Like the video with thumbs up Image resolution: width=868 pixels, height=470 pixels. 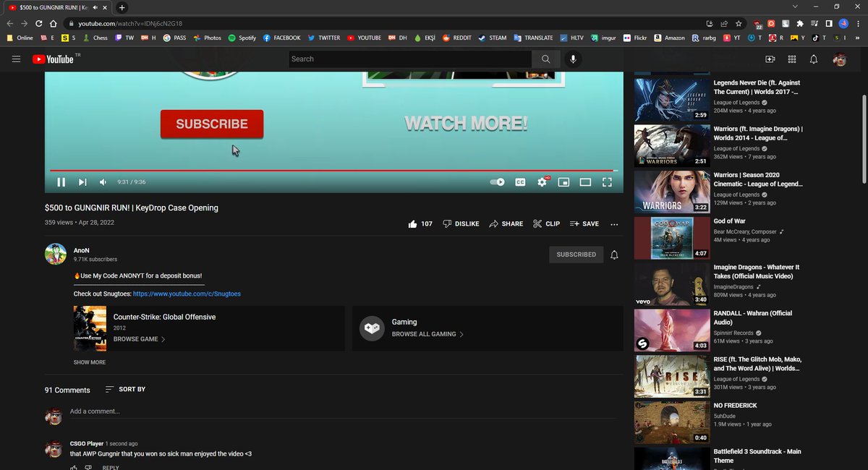(x=420, y=224)
